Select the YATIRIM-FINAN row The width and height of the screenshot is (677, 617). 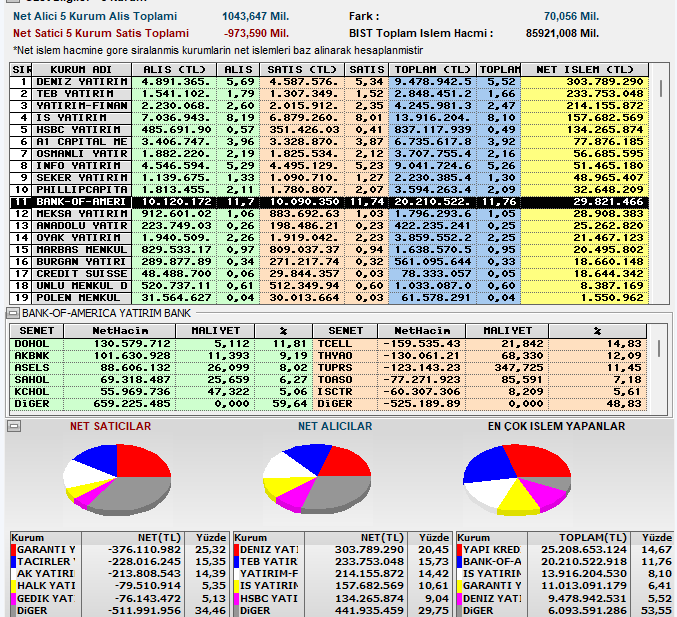point(329,106)
